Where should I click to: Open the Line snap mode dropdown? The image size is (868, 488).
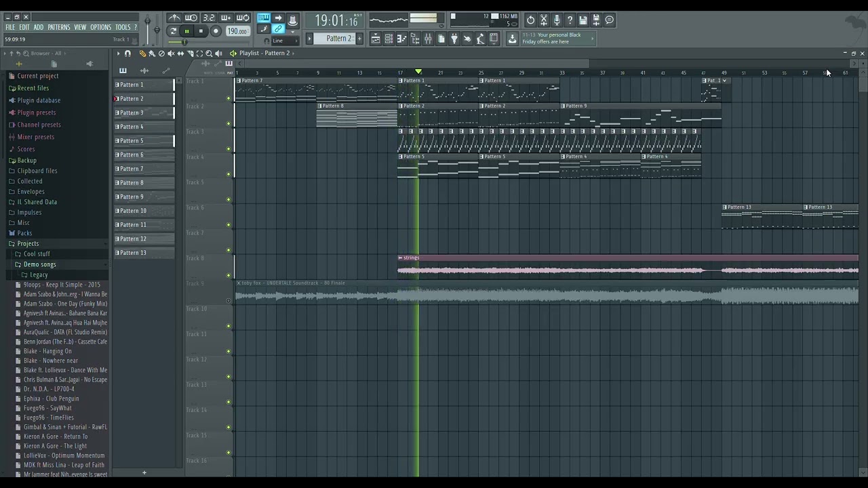click(x=285, y=41)
